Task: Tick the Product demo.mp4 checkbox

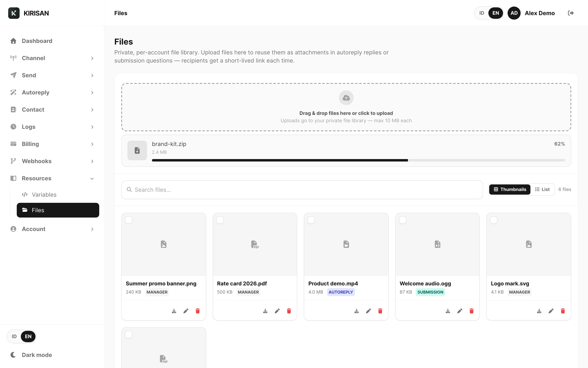Action: tap(311, 220)
